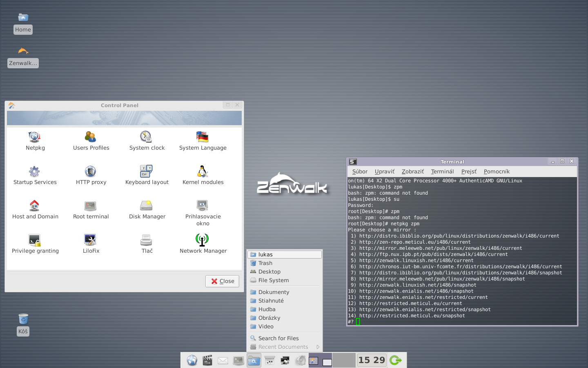This screenshot has width=588, height=368.
Task: Open the Pomocník menu in Terminal
Action: (497, 172)
